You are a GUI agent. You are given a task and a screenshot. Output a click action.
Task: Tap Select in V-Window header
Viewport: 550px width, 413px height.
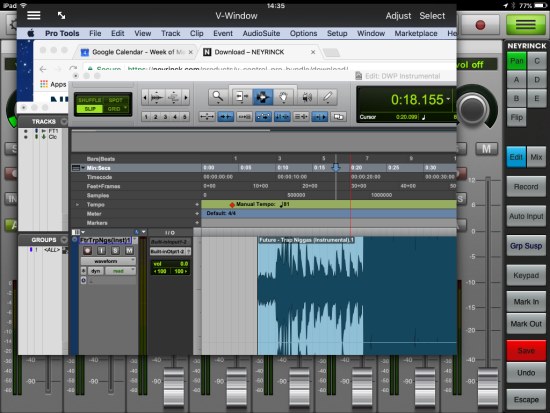pyautogui.click(x=432, y=16)
